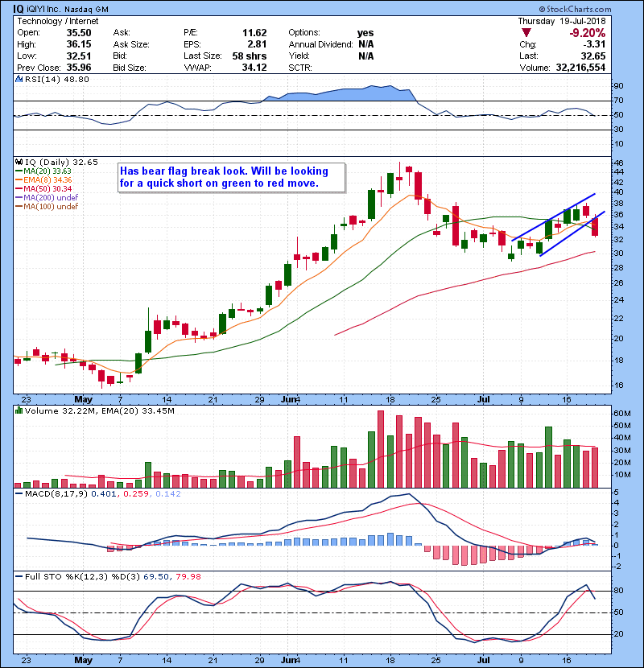Click the Volume value 32,216,554
Viewport: 644px width, 668px height.
580,68
